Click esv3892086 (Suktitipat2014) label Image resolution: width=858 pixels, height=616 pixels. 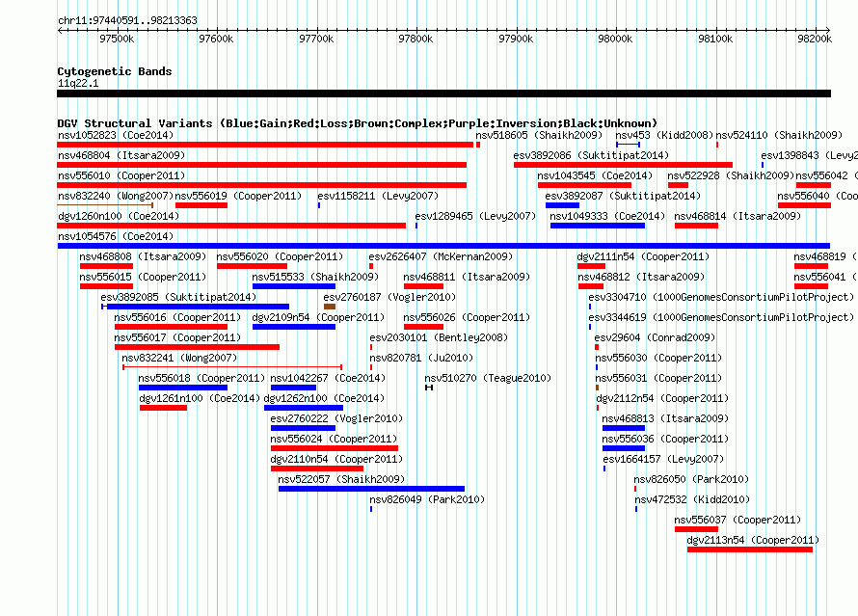coord(591,155)
